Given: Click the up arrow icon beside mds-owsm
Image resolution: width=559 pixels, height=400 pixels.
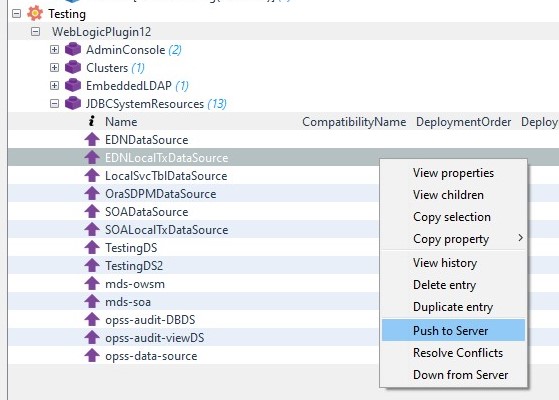Looking at the screenshot, I should (92, 284).
